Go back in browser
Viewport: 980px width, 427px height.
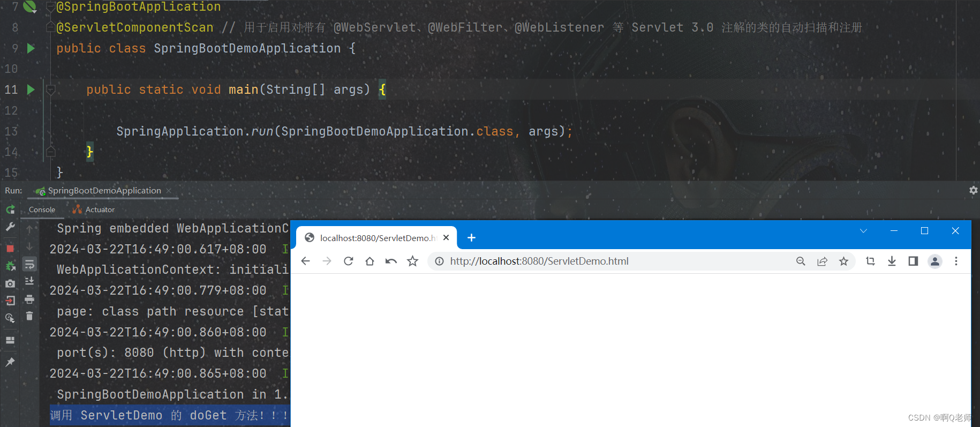305,261
